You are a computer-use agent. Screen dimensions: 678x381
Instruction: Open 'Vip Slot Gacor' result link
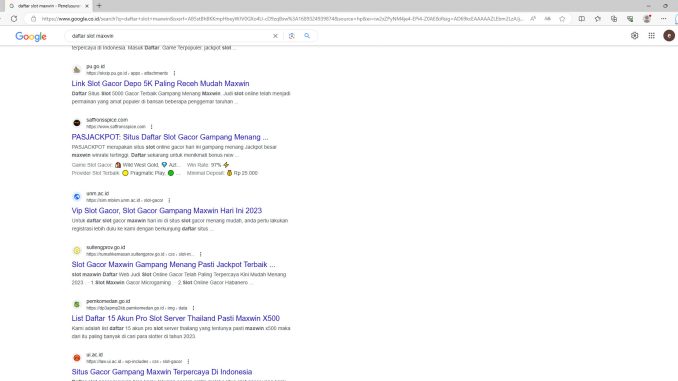166,211
